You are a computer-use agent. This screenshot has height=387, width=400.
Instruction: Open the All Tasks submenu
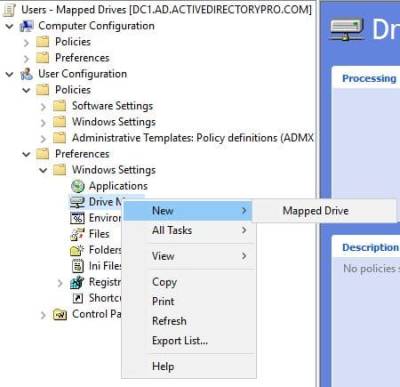[x=189, y=230]
